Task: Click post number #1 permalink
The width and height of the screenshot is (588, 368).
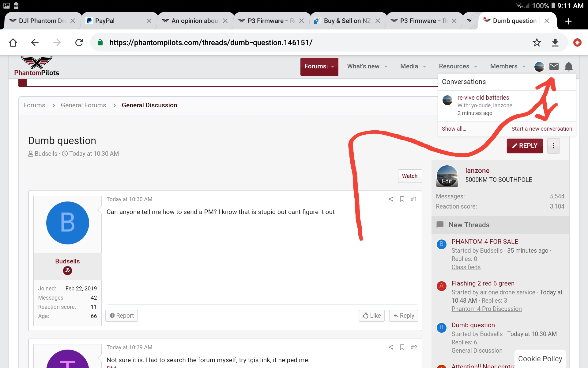Action: [413, 199]
